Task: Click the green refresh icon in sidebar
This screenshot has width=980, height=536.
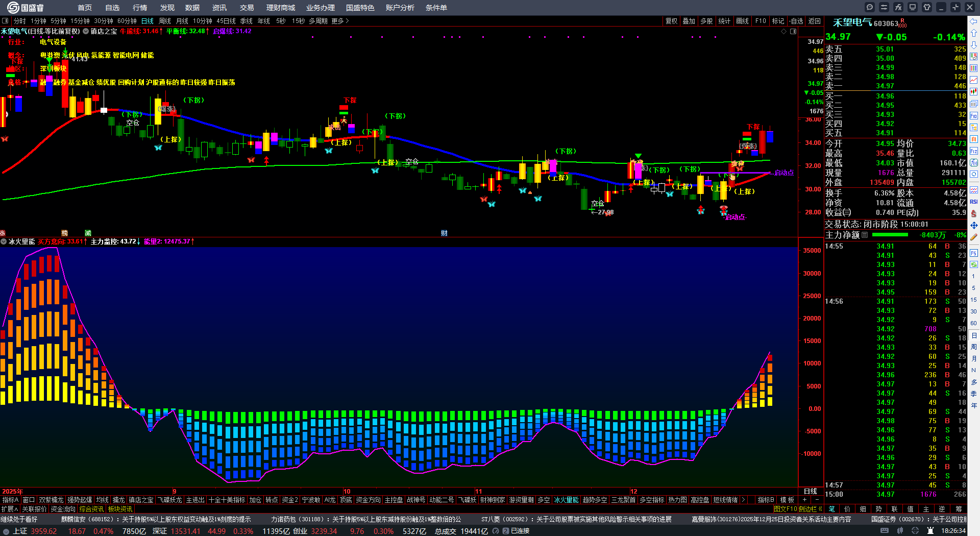Action: click(974, 264)
